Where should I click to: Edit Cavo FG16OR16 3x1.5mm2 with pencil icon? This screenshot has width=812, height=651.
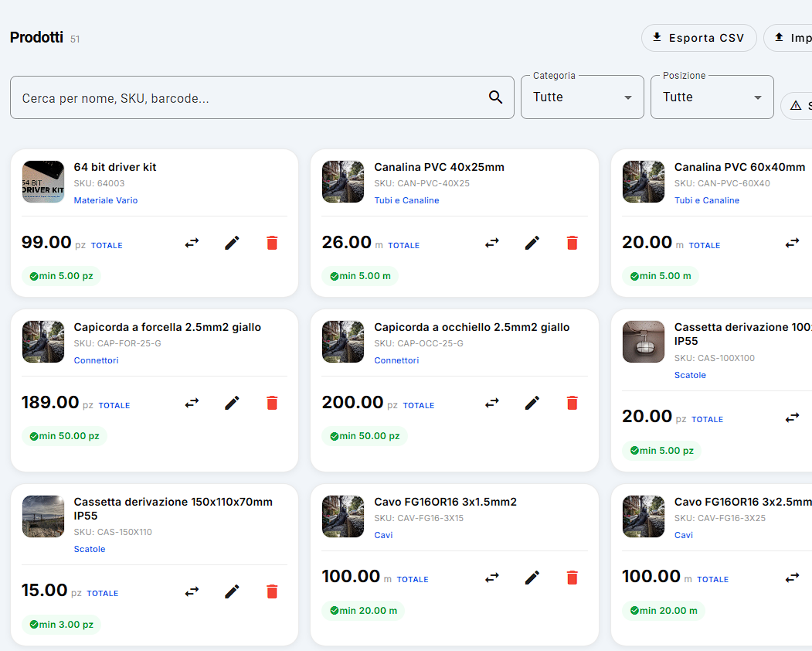tap(532, 578)
